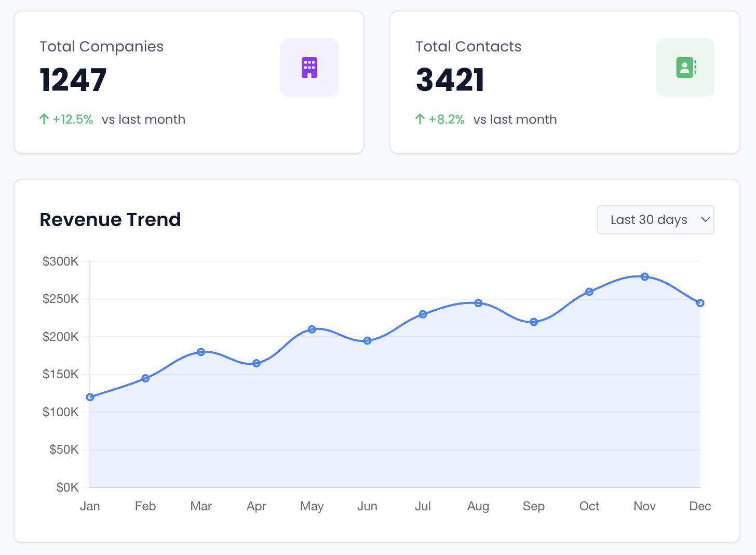Click the +12.5% growth percentage

73,120
